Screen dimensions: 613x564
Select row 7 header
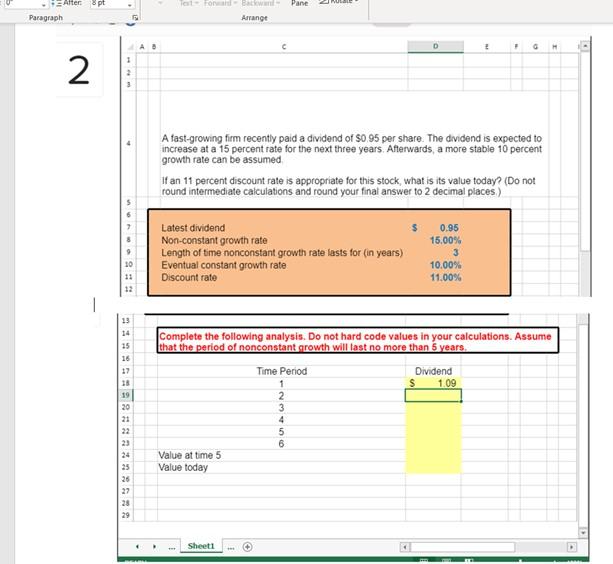pos(129,227)
